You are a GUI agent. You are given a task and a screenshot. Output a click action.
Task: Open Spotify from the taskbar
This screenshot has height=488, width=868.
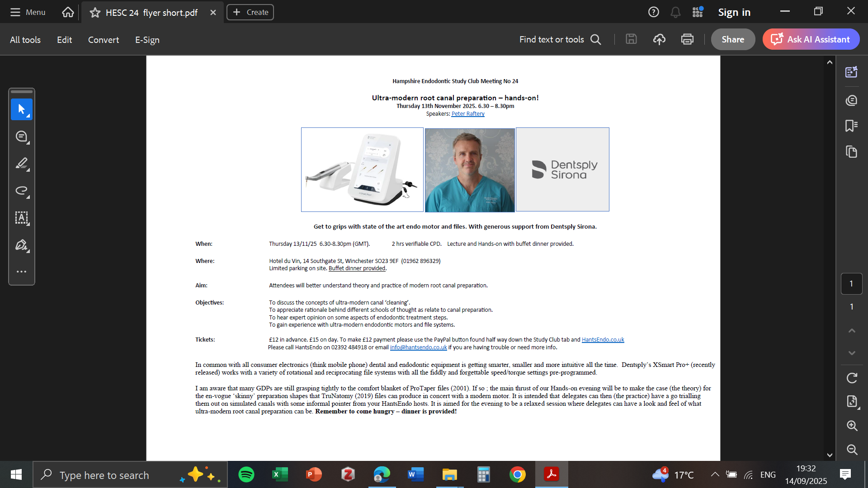coord(246,474)
